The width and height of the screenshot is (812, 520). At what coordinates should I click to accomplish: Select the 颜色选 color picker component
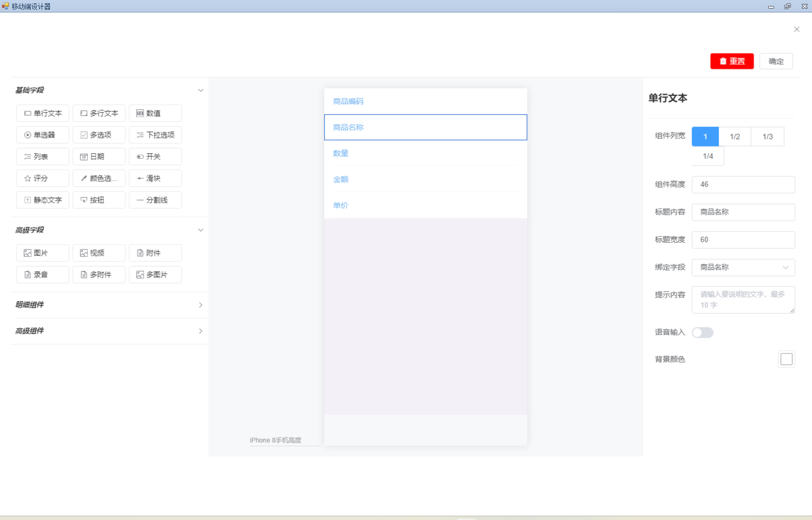click(99, 178)
